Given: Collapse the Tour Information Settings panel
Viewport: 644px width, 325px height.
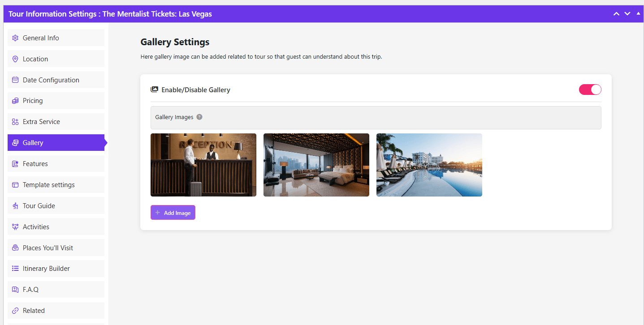Looking at the screenshot, I should pos(638,13).
